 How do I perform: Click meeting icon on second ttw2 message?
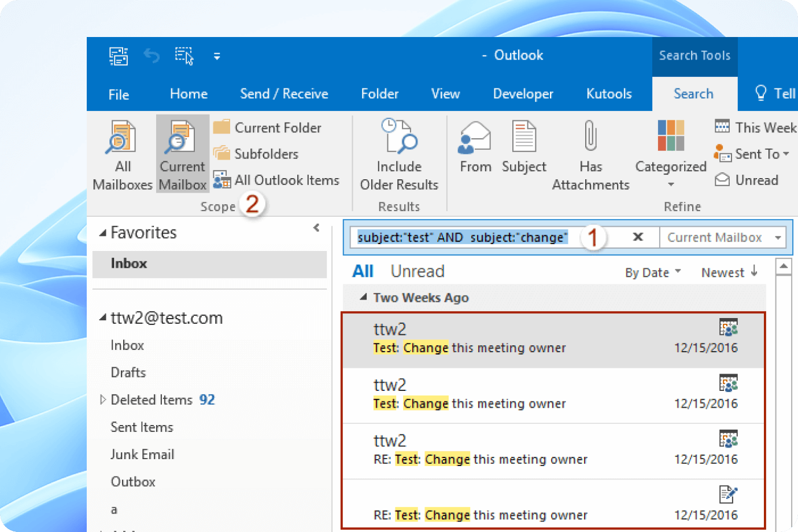pyautogui.click(x=728, y=383)
